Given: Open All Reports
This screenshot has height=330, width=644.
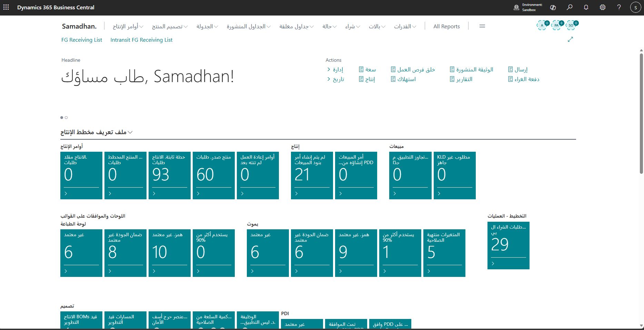Looking at the screenshot, I should pos(446,26).
